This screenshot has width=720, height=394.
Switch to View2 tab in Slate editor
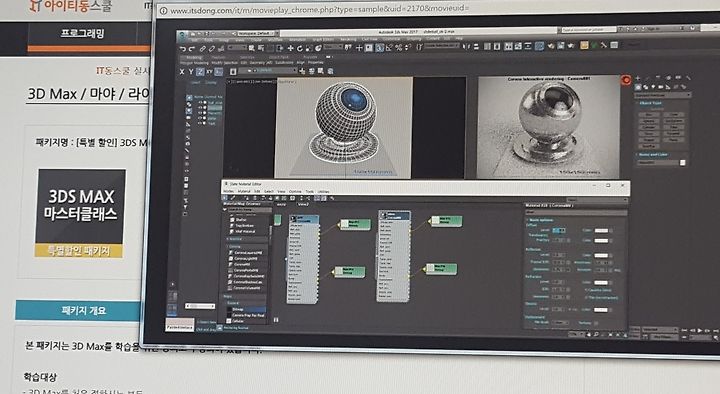point(303,204)
